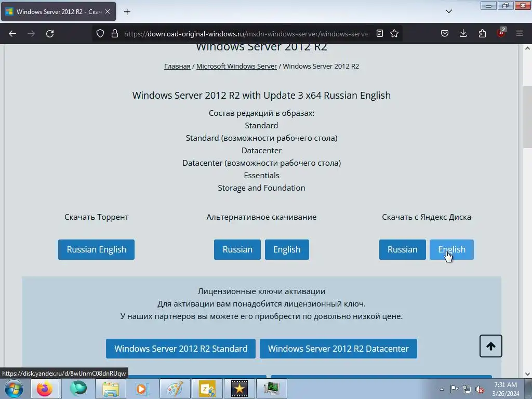532x399 pixels.
Task: Click the page scrollbar down arrow
Action: click(527, 374)
